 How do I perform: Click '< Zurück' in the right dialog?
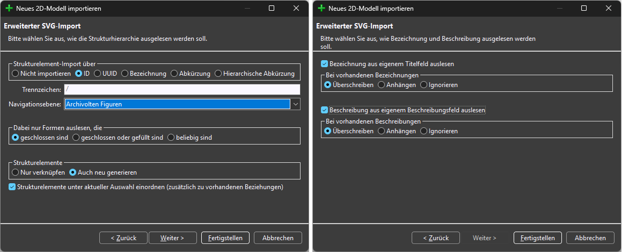pyautogui.click(x=436, y=237)
